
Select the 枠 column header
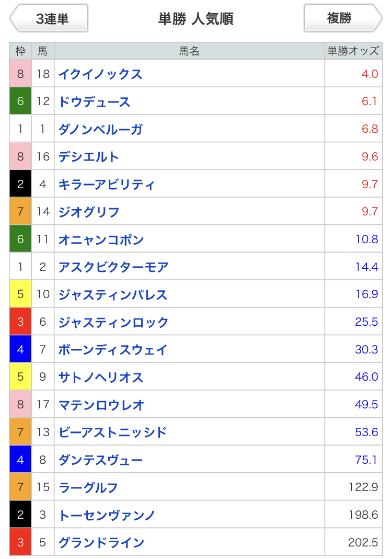click(20, 51)
